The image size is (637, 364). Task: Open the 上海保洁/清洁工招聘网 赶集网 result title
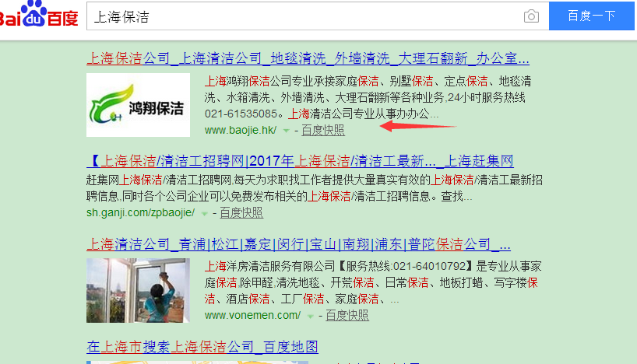click(x=300, y=162)
